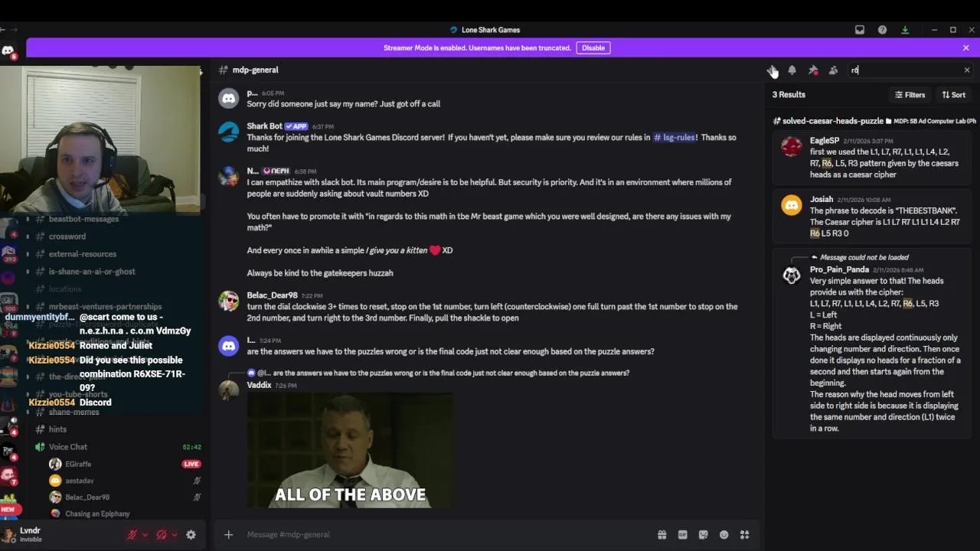Viewport: 980px width, 551px height.
Task: Open the #lsg-rules channel link
Action: (x=675, y=138)
